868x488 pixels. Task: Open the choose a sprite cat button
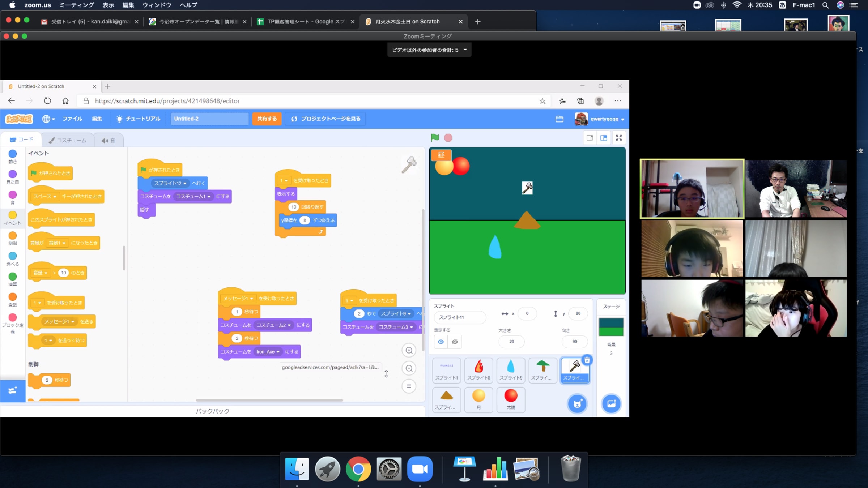(577, 404)
